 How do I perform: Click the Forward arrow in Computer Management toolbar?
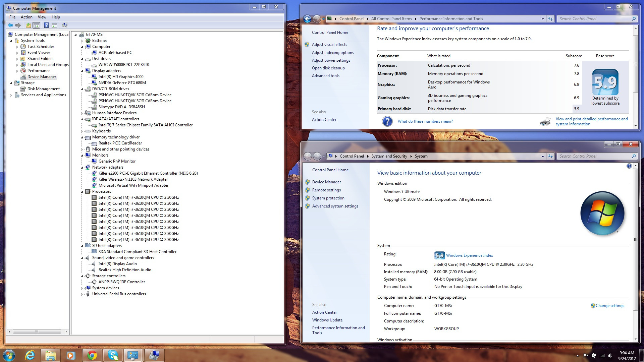[x=18, y=25]
